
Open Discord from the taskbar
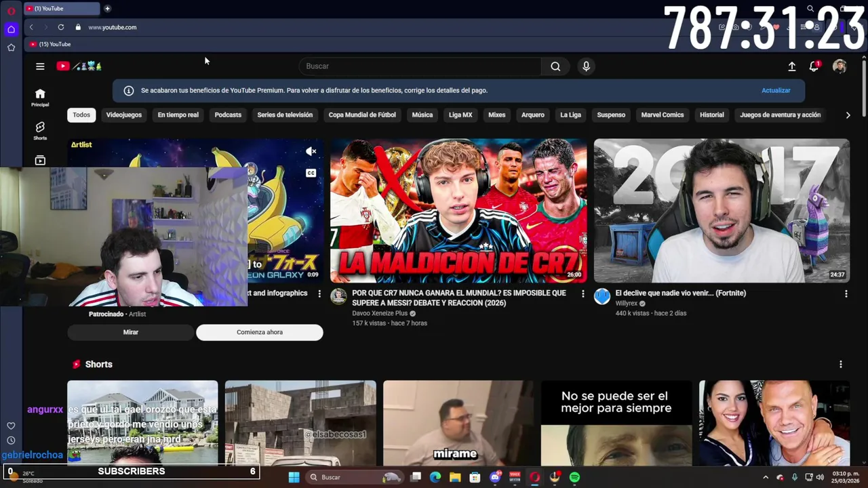pos(495,477)
